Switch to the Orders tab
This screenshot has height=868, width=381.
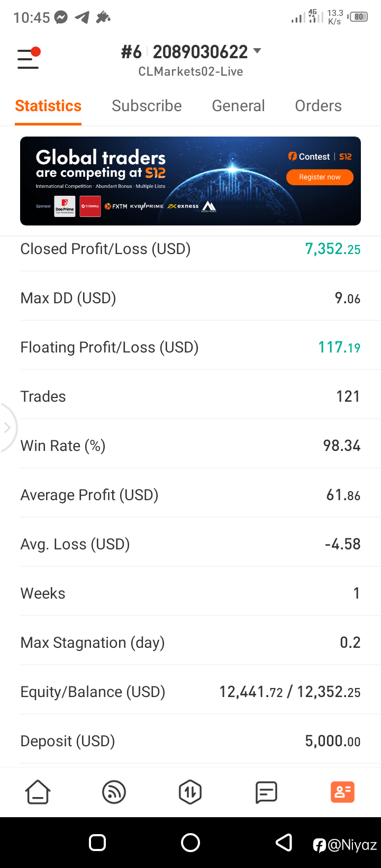coord(318,106)
